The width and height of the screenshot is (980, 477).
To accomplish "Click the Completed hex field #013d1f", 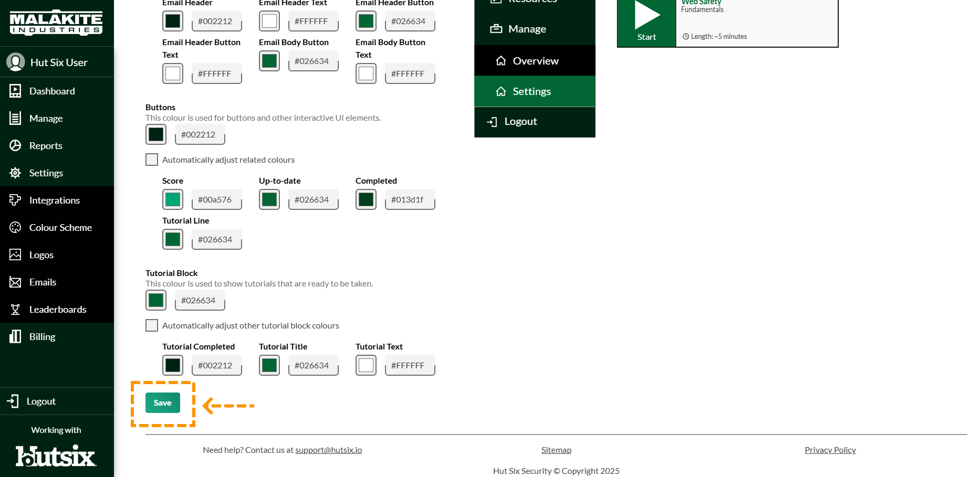I will 410,199.
